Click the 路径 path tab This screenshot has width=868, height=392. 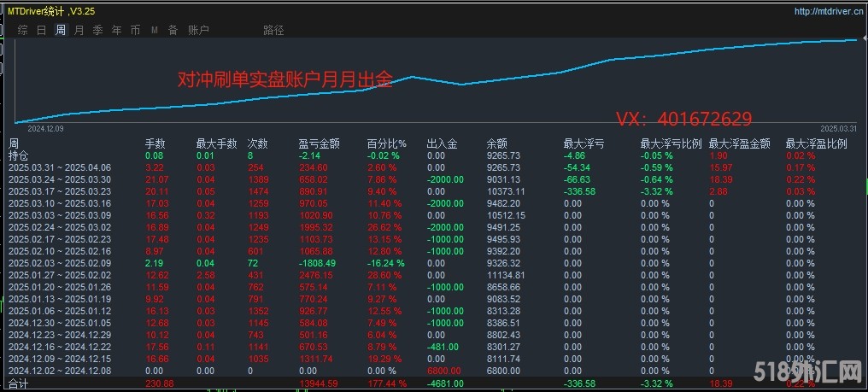(273, 31)
